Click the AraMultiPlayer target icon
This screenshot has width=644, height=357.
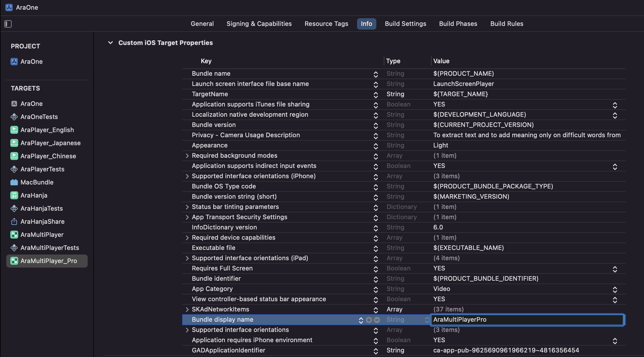[x=14, y=235]
